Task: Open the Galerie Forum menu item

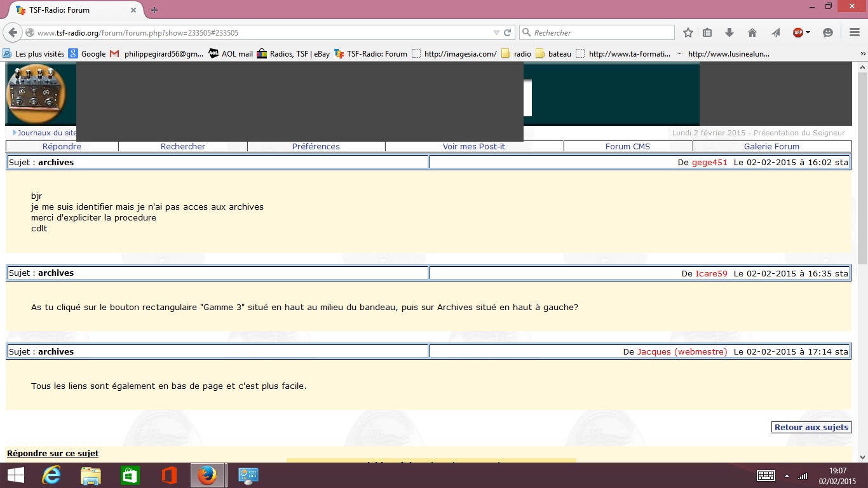Action: (771, 146)
